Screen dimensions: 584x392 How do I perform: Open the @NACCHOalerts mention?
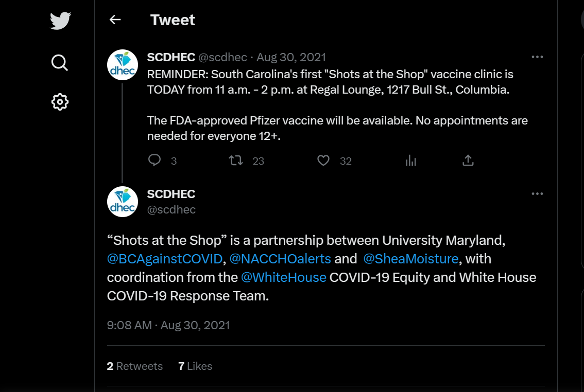[x=280, y=259]
